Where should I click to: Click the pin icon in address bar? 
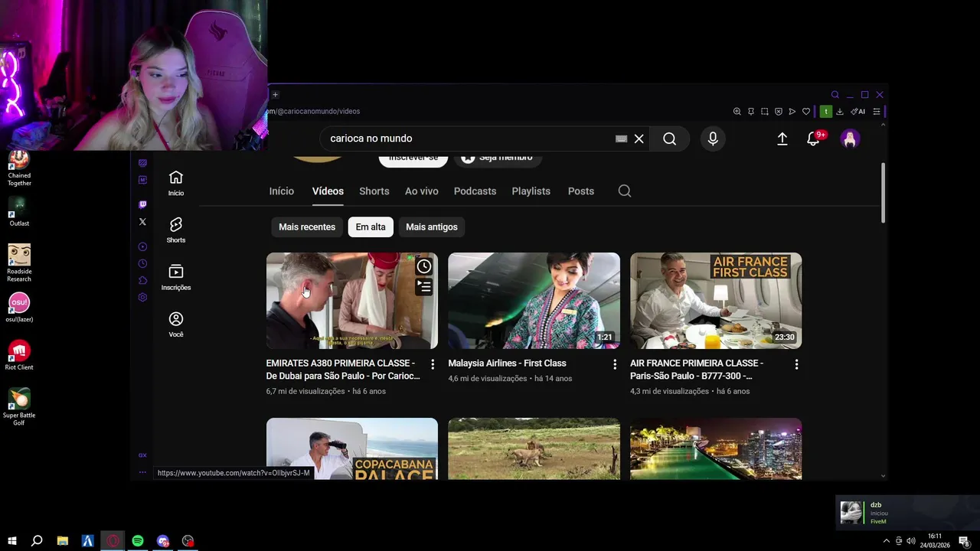(x=750, y=112)
